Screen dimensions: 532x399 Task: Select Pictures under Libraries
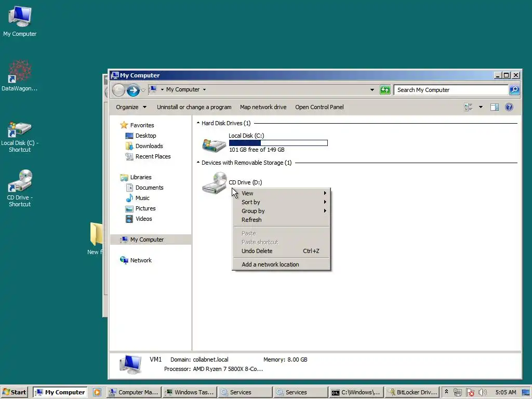point(145,208)
